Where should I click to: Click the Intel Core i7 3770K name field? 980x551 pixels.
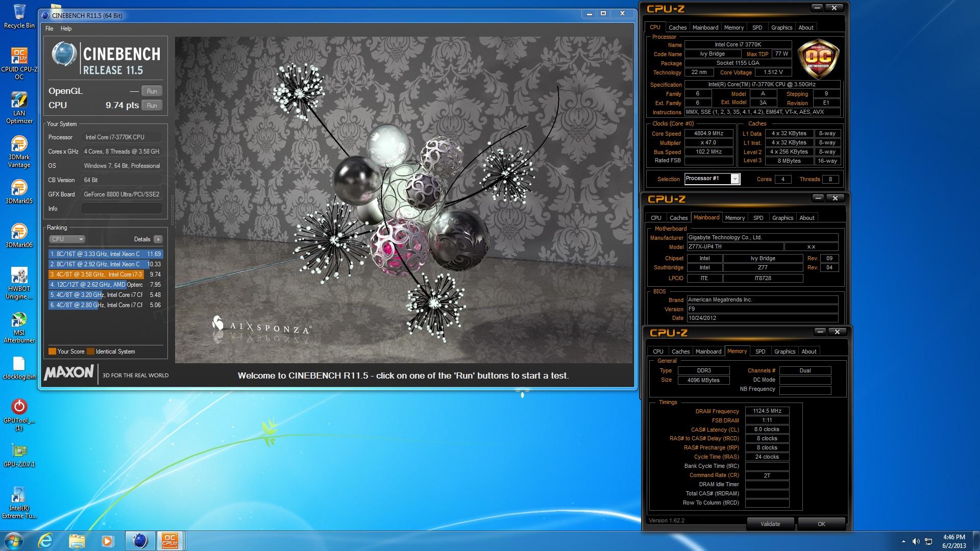click(738, 45)
